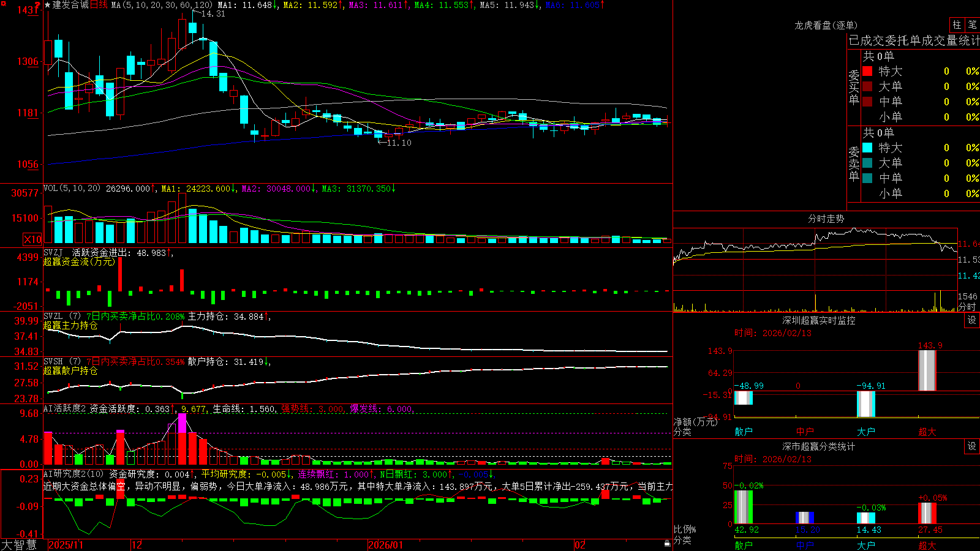This screenshot has width=980, height=551.
Task: Click the VOL(5,10,20) indicator label
Action: (72, 189)
